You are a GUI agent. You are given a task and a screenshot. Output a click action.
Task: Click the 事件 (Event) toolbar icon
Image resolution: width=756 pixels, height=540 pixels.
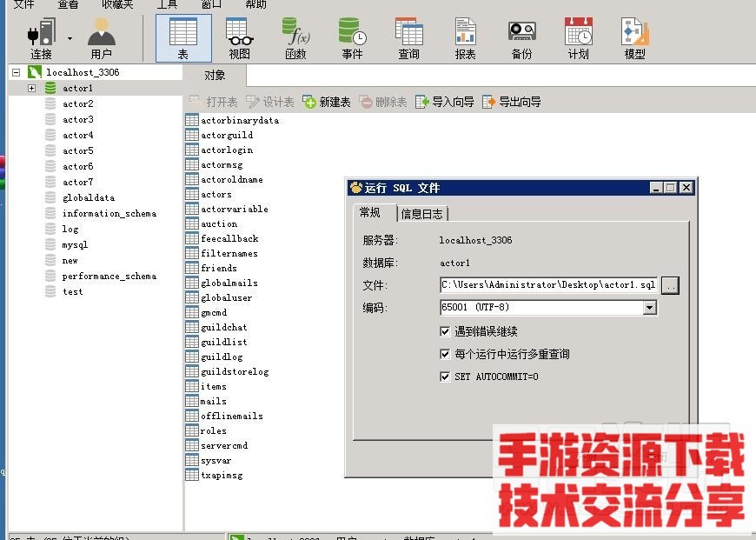tap(352, 37)
